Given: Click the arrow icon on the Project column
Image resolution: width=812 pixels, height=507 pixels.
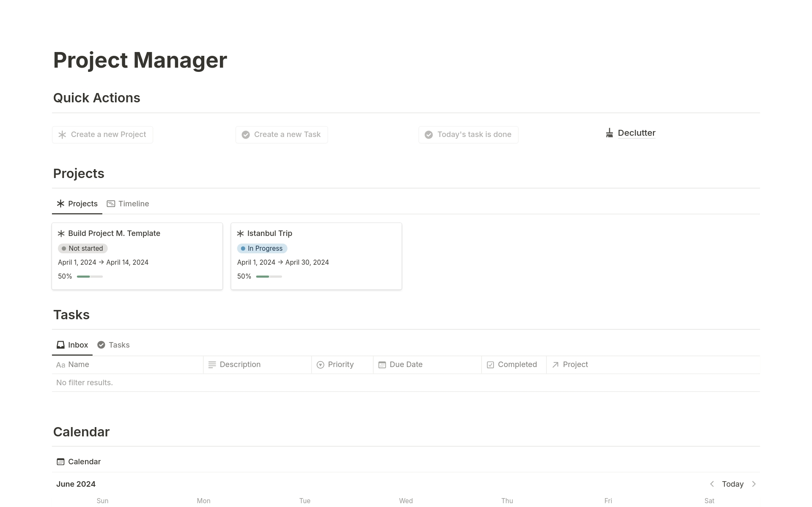Looking at the screenshot, I should pos(555,364).
